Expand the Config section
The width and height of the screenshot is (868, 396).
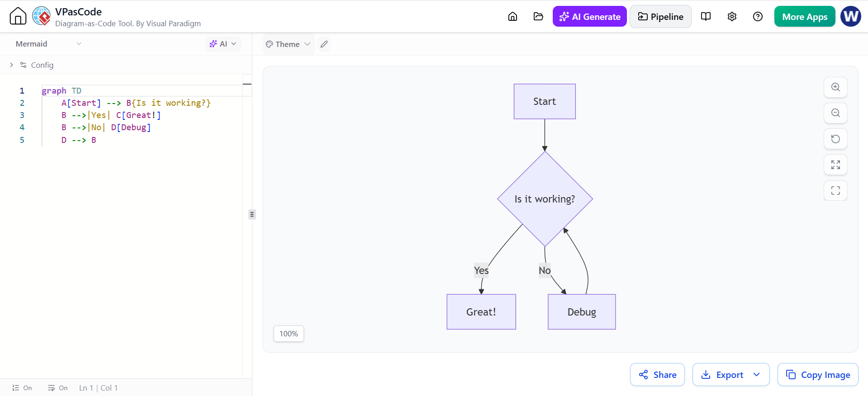[x=31, y=65]
